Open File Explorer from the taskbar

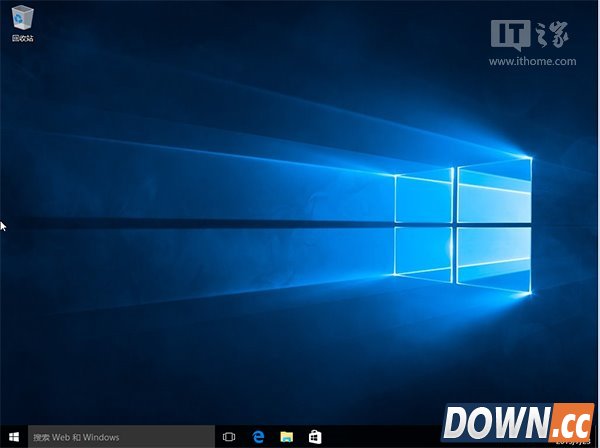pos(287,437)
